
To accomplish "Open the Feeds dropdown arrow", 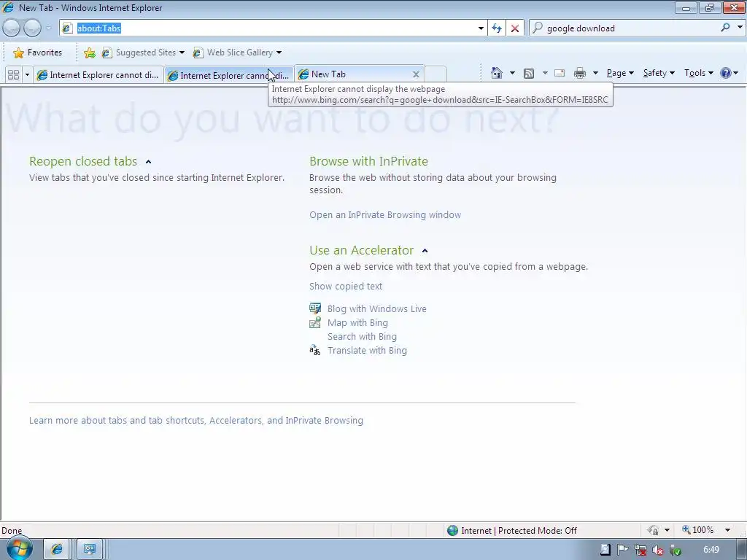I will (544, 73).
